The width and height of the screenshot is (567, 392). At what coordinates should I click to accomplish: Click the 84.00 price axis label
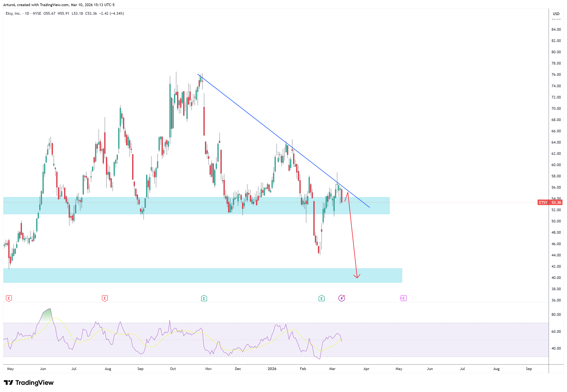point(556,29)
